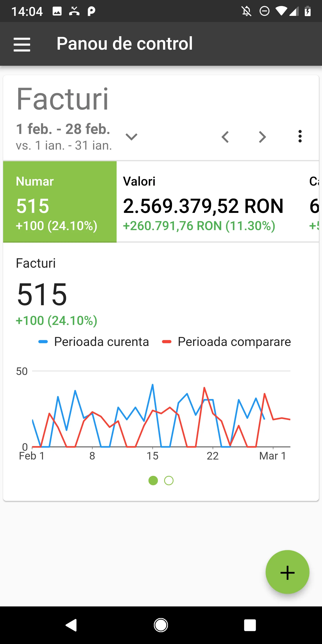Toggle Perioada curenta legend entry
Image resolution: width=322 pixels, height=644 pixels.
93,341
